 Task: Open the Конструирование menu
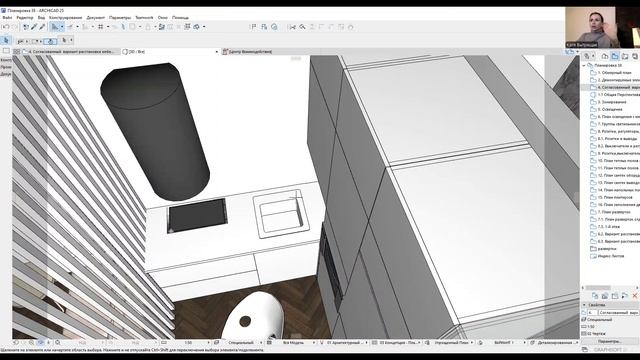[x=65, y=18]
